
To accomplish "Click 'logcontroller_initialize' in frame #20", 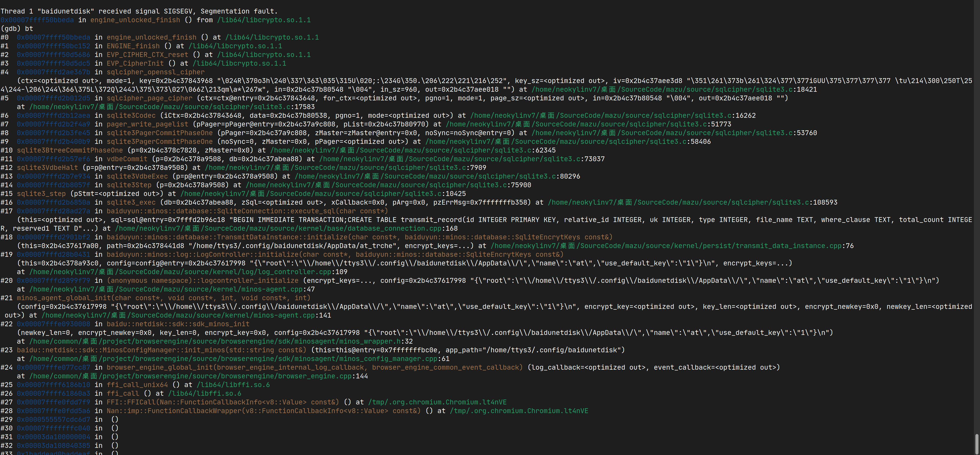I will pyautogui.click(x=250, y=281).
